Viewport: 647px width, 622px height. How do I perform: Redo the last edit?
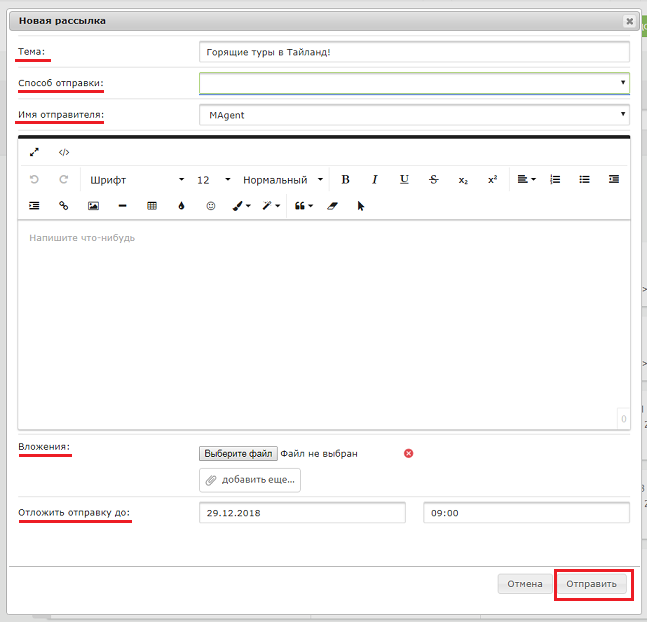(64, 180)
